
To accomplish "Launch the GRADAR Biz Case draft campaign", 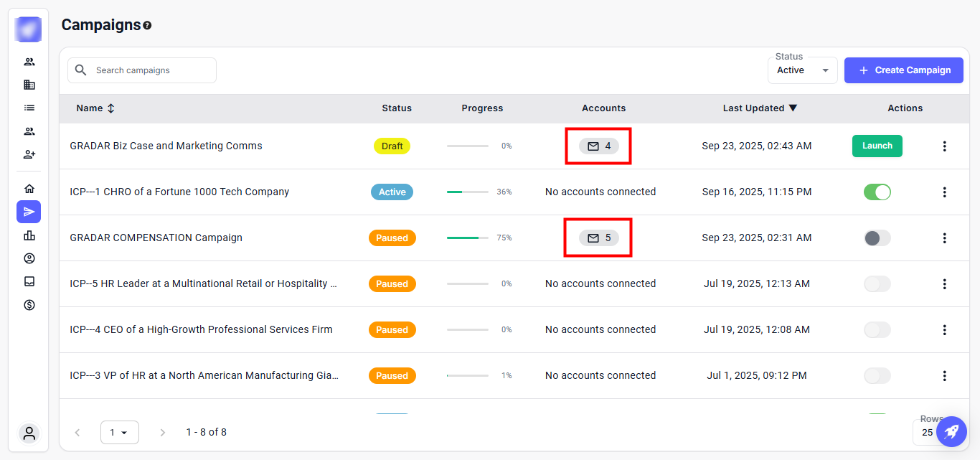I will tap(877, 146).
